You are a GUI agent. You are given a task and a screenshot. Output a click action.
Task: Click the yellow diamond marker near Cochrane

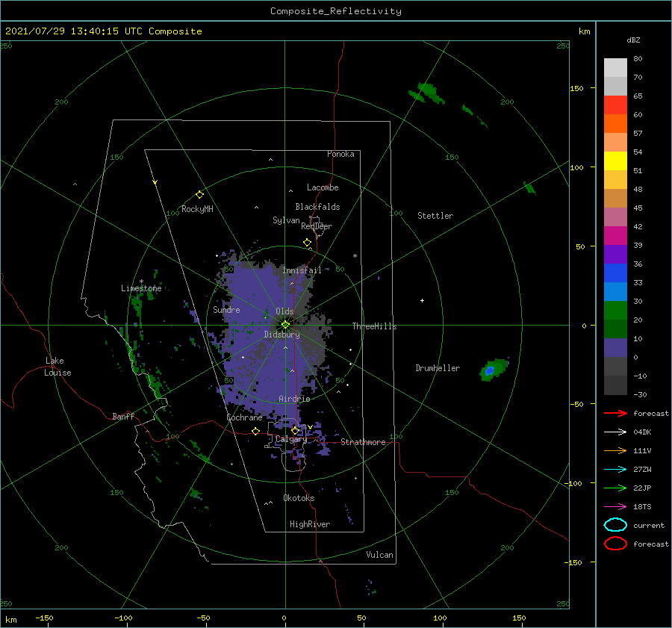255,431
